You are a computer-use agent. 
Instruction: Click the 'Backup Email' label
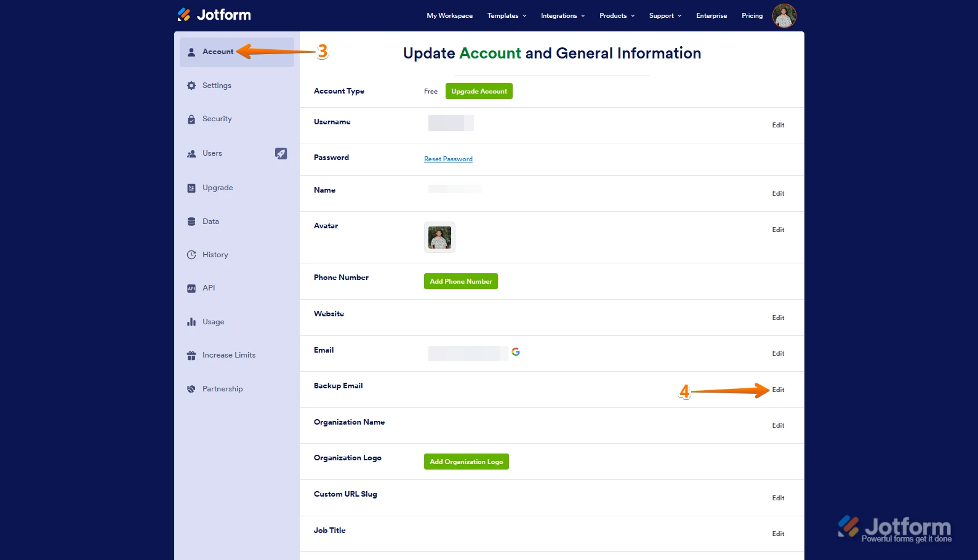coord(339,386)
